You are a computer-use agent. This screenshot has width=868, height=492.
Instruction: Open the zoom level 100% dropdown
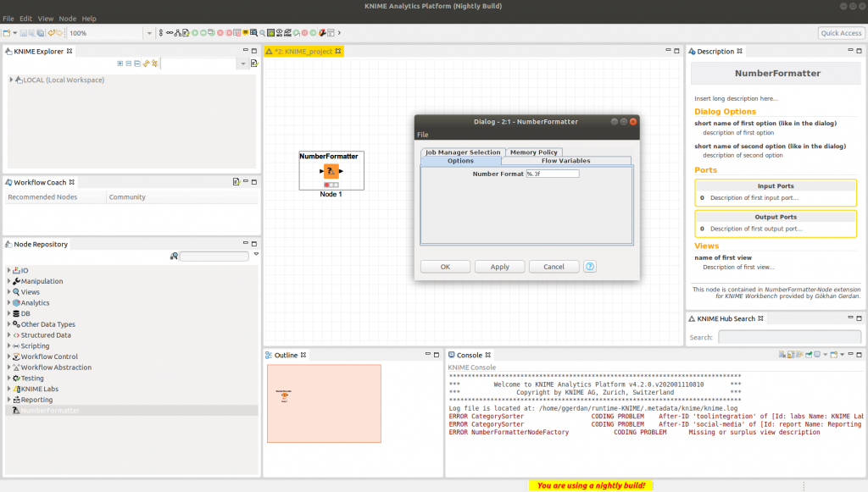pyautogui.click(x=149, y=33)
